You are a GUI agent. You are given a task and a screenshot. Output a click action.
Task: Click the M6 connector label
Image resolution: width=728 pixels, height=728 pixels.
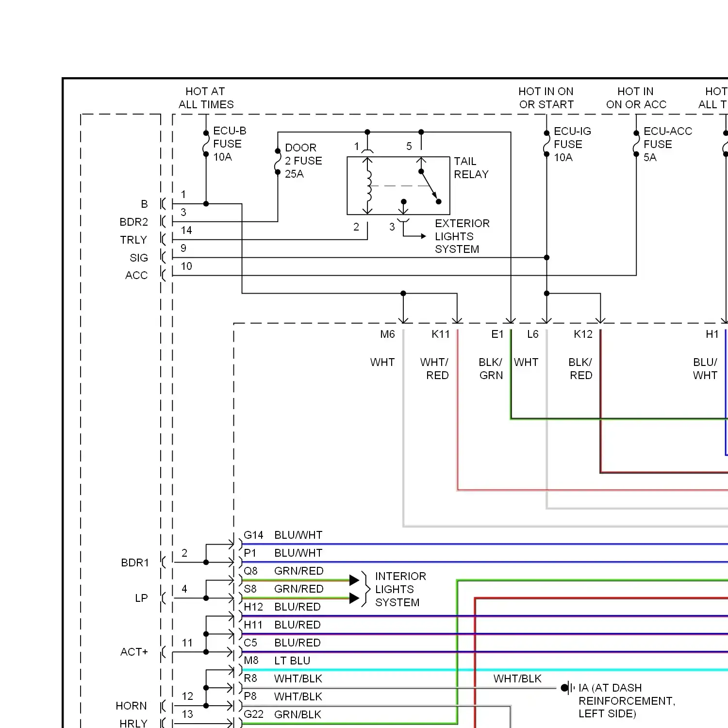[387, 334]
